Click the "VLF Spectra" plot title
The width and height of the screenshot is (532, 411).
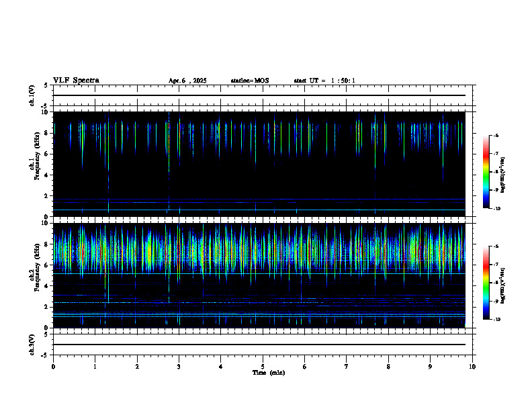click(x=76, y=81)
